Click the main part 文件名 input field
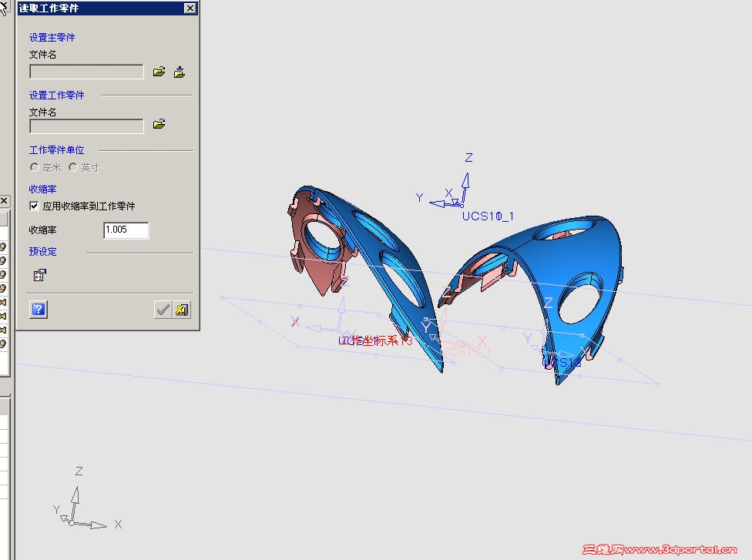The height and width of the screenshot is (560, 752). click(x=86, y=72)
